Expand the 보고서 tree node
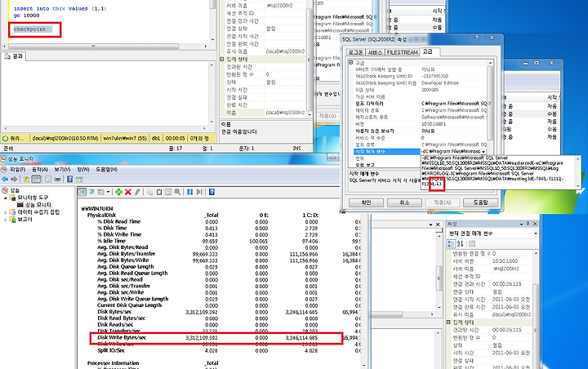Image resolution: width=588 pixels, height=369 pixels. point(5,220)
